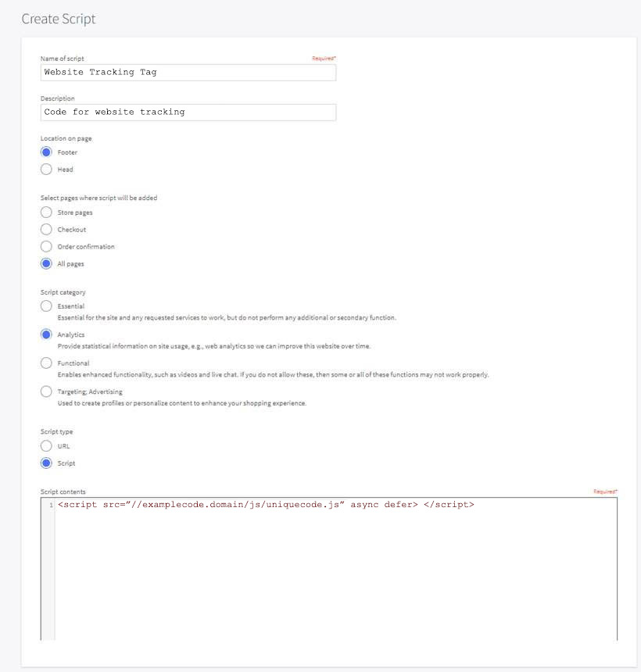Image resolution: width=641 pixels, height=672 pixels.
Task: Click line number 1 in the script editor
Action: click(51, 506)
